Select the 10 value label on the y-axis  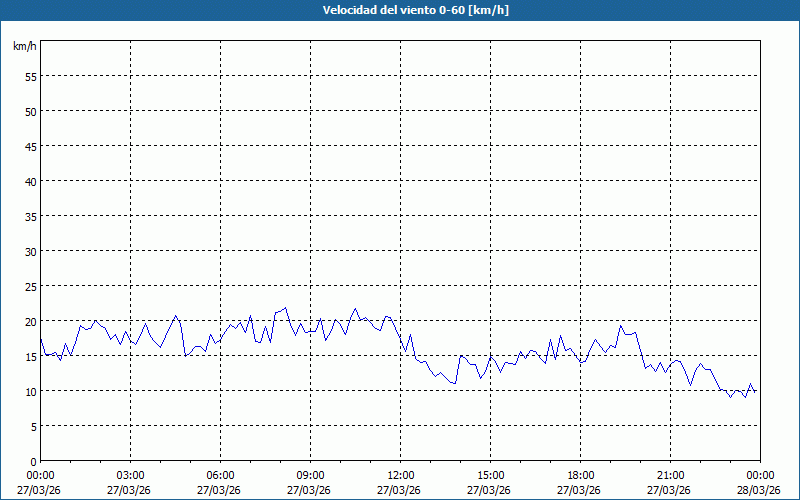tap(30, 391)
